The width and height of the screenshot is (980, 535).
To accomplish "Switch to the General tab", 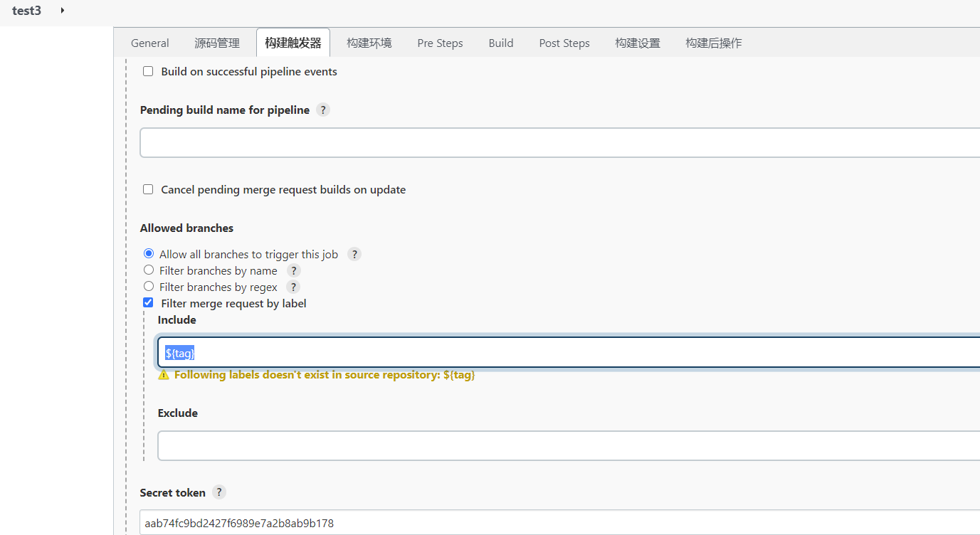I will tap(149, 43).
